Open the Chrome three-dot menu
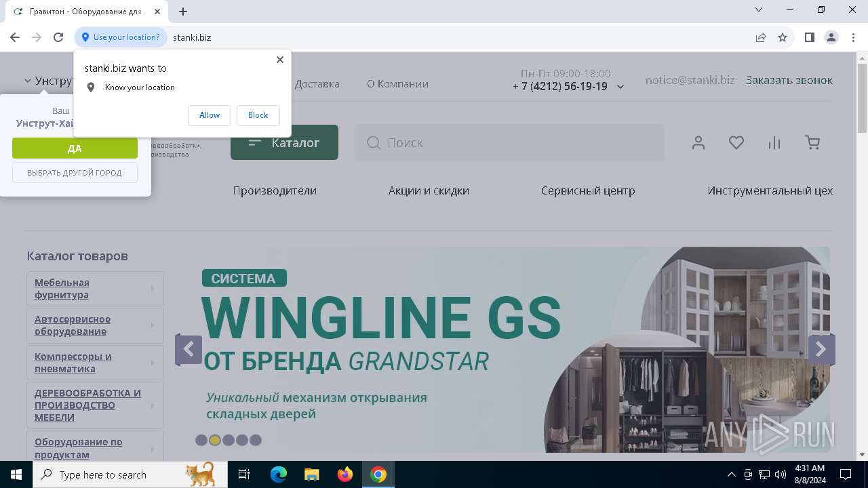868x488 pixels. [852, 37]
